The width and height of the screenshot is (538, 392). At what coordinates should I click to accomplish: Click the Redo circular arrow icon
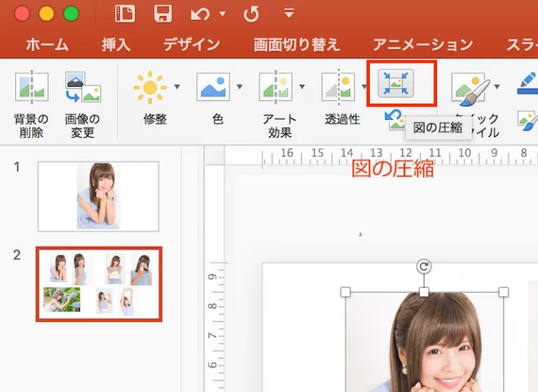tap(251, 14)
